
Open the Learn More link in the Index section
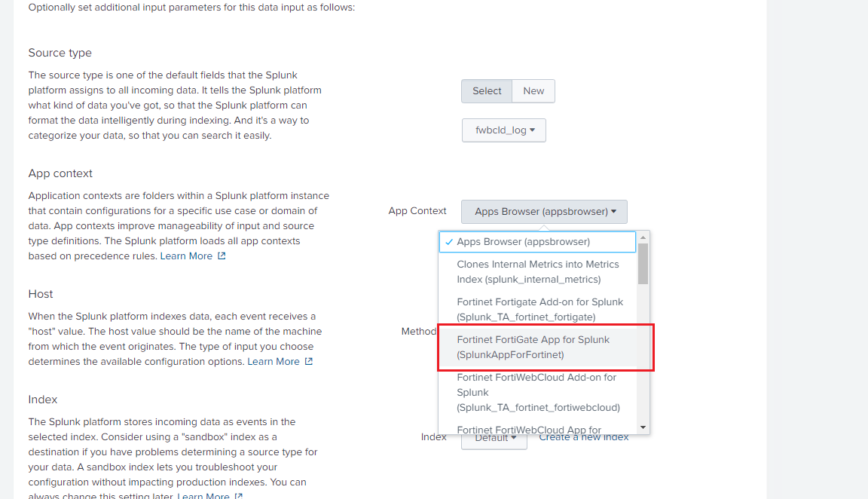click(203, 495)
